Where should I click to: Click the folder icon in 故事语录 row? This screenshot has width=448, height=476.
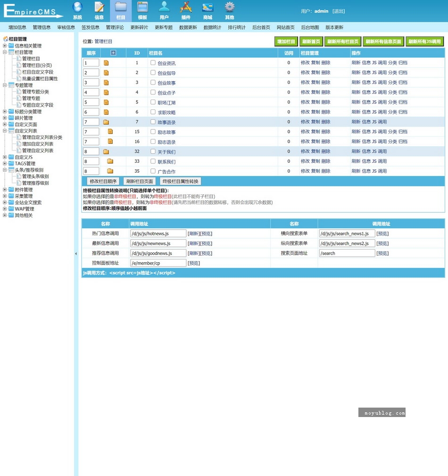pos(106,122)
